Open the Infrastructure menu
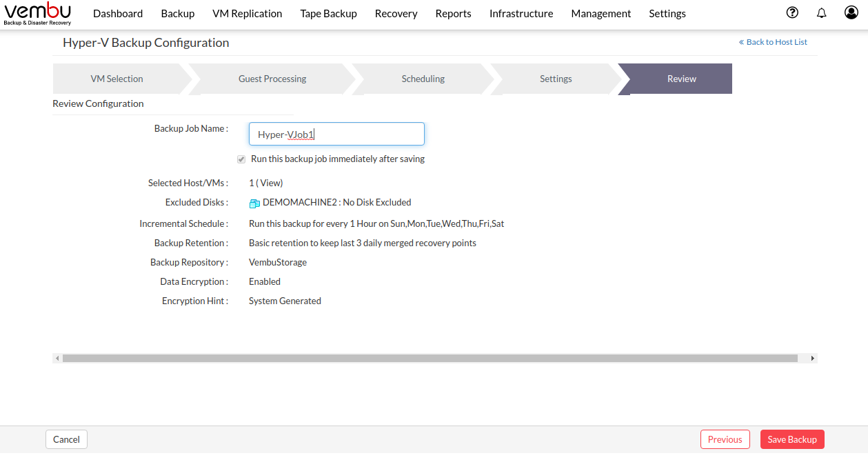Image resolution: width=868 pixels, height=460 pixels. pos(521,14)
